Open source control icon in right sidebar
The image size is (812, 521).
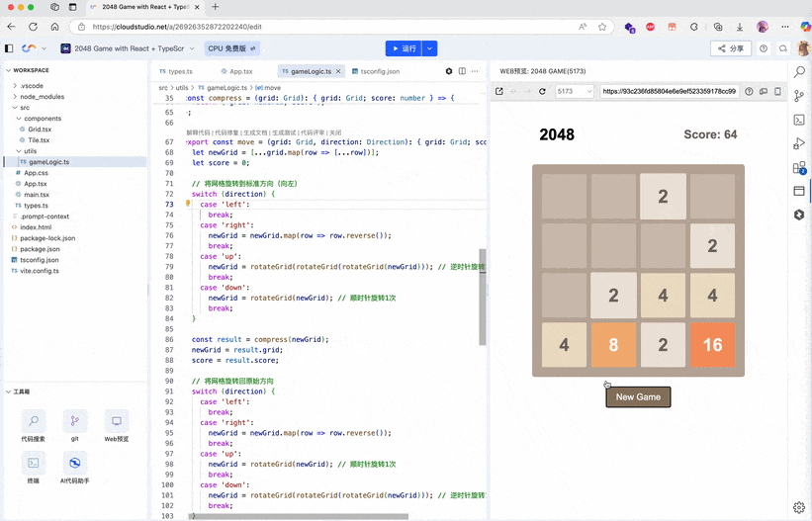(799, 96)
